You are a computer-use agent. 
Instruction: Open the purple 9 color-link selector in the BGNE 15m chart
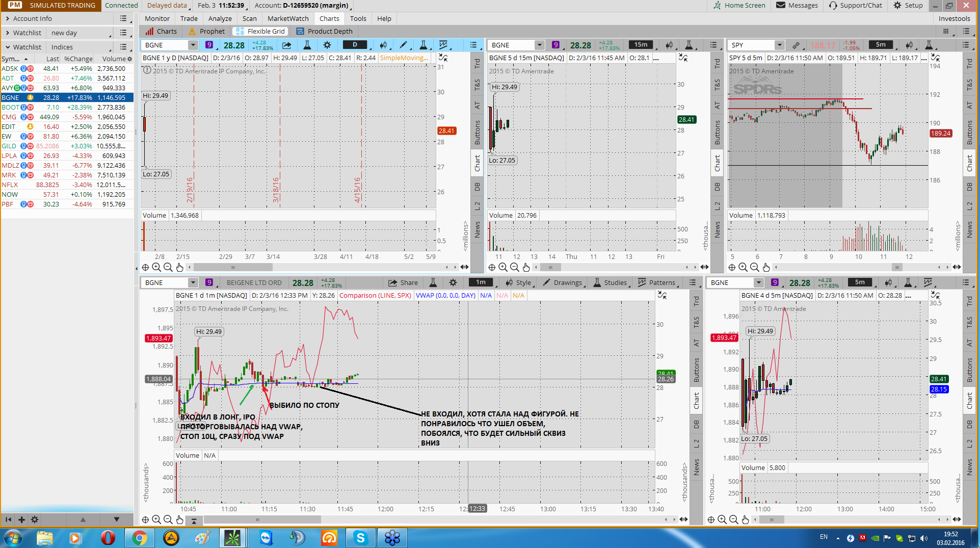coord(555,45)
